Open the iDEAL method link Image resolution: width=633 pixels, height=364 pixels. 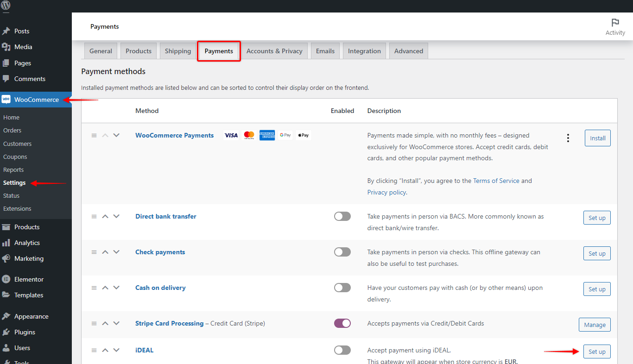click(x=145, y=350)
